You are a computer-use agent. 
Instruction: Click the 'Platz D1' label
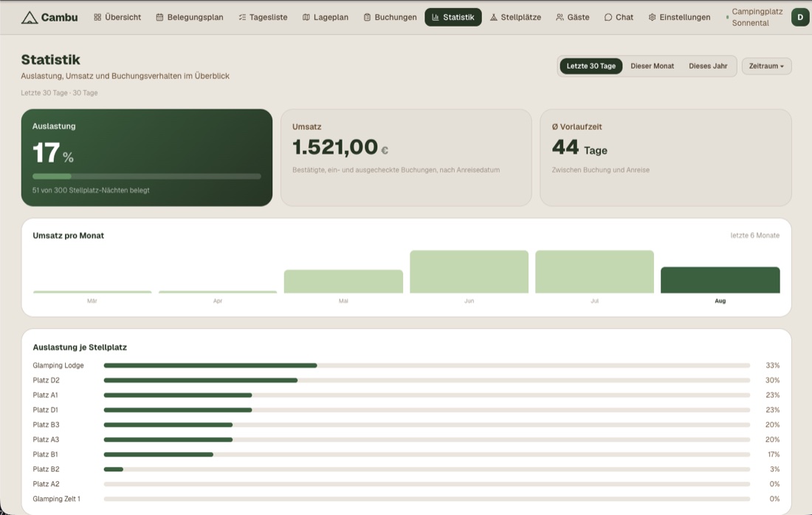pos(46,410)
